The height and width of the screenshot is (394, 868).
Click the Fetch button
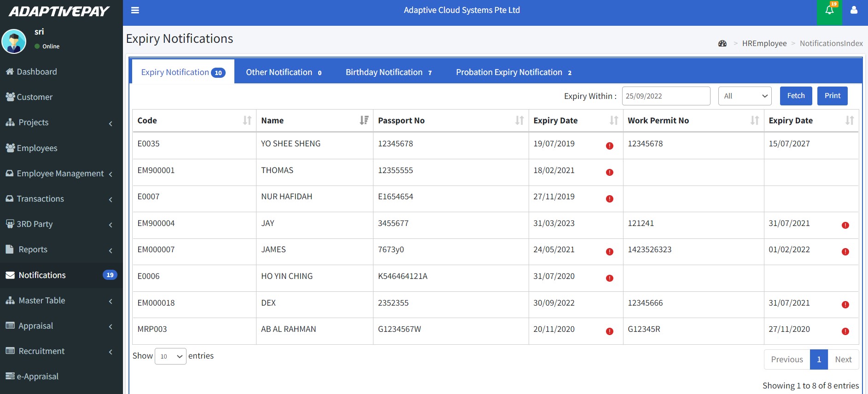click(x=796, y=96)
